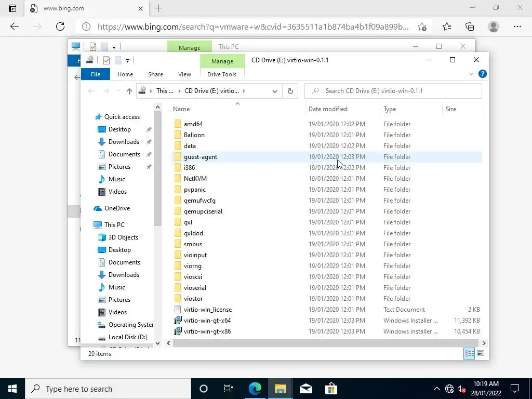Open Recent locations dropdown arrow

(118, 91)
